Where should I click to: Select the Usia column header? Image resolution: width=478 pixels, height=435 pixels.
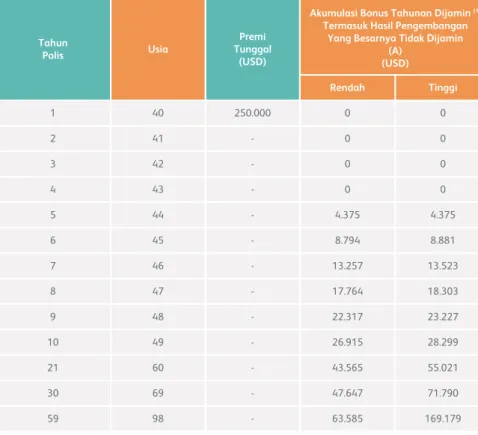coord(158,49)
